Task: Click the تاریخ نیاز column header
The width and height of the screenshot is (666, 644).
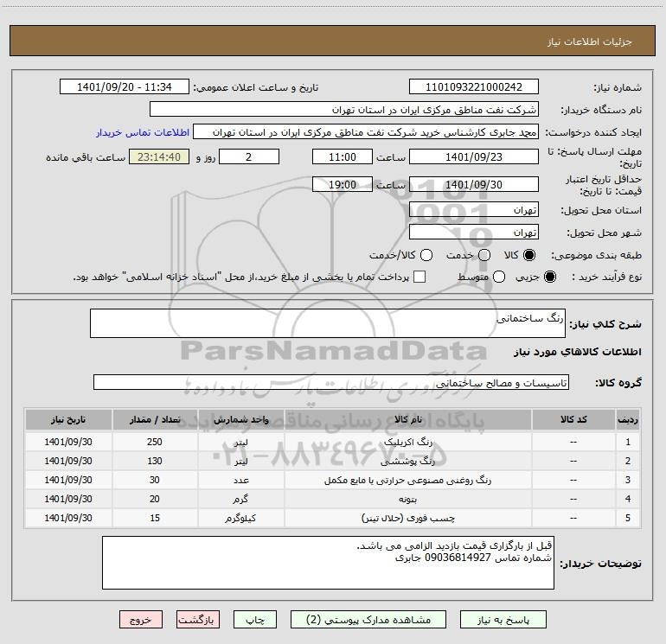Action: click(x=68, y=419)
